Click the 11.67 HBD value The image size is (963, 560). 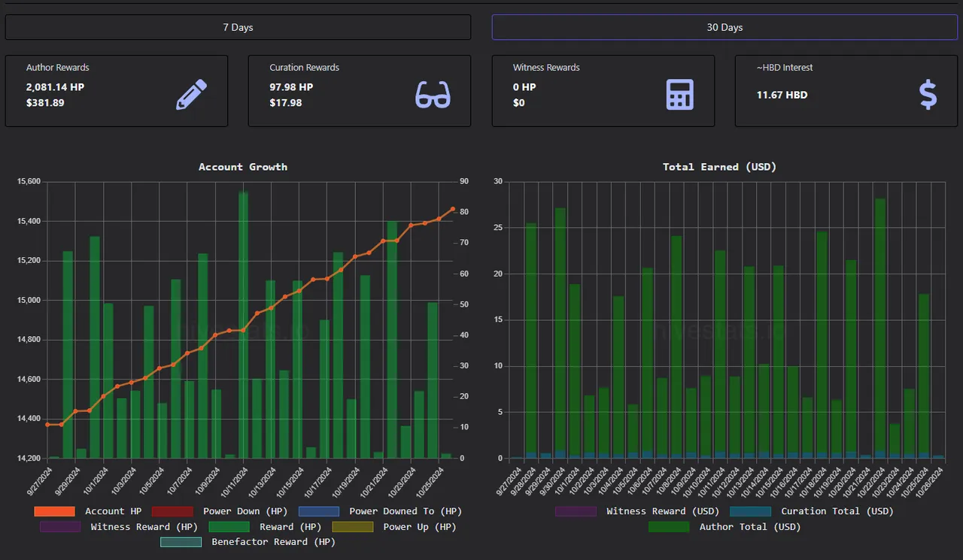point(782,95)
